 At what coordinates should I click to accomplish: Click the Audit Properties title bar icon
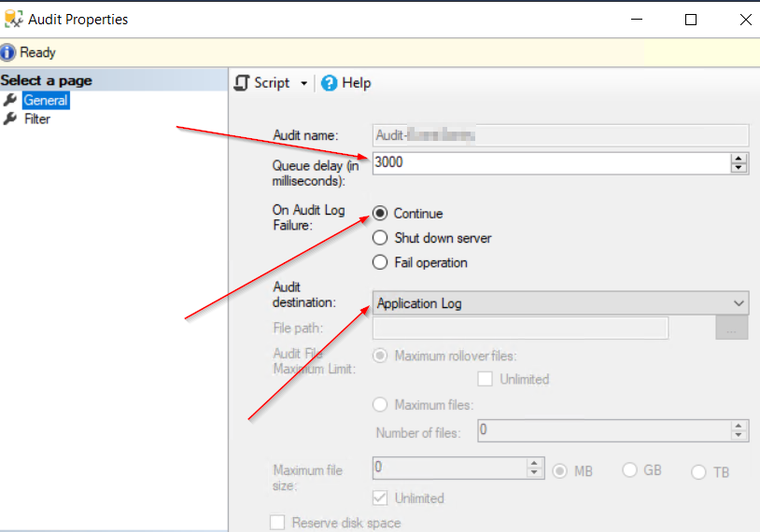pyautogui.click(x=13, y=19)
